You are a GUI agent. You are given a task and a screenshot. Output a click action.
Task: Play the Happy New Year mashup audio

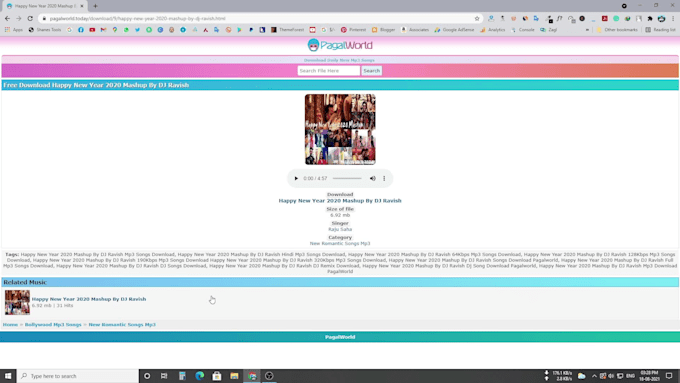click(296, 178)
